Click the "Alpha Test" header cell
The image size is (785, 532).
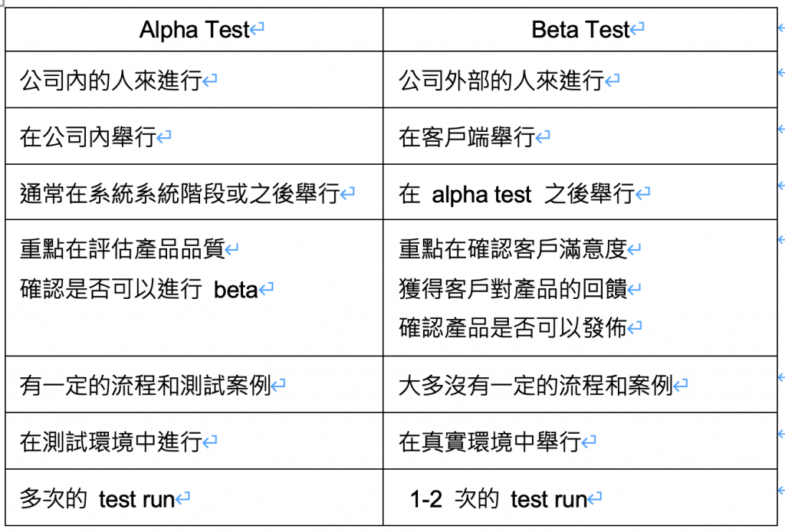[195, 30]
